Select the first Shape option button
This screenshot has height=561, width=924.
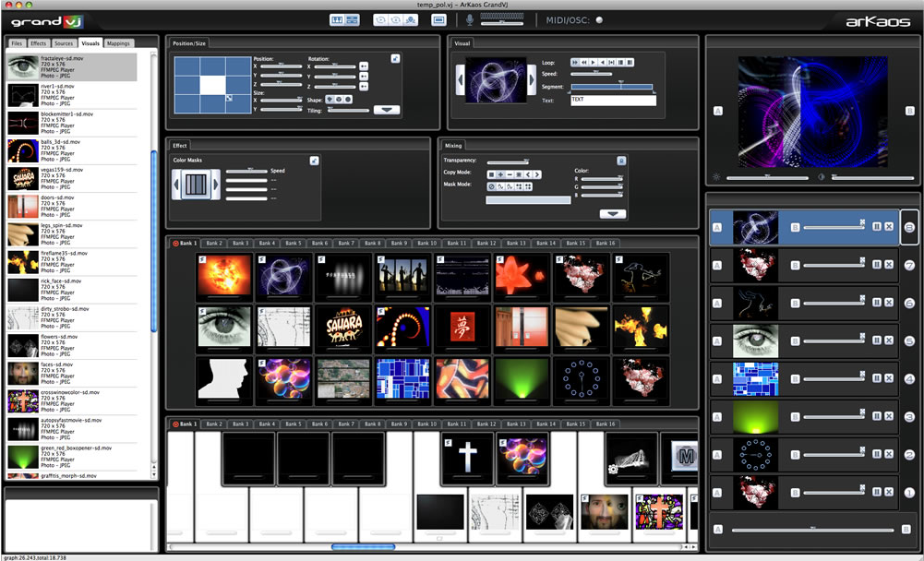pyautogui.click(x=331, y=100)
